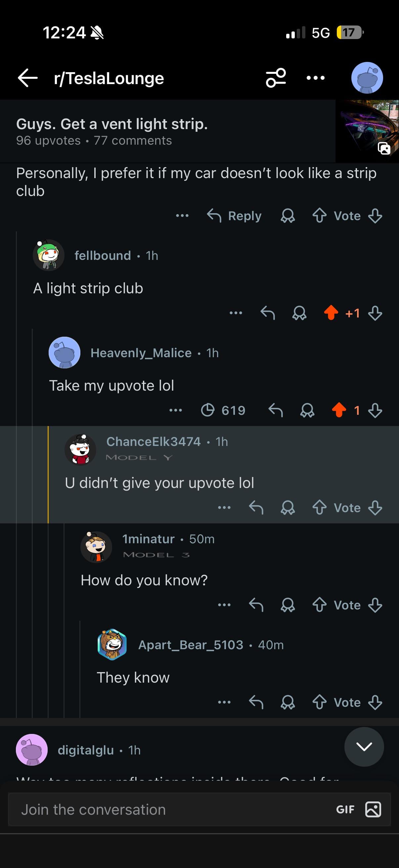Tap the back arrow to leave thread
Screen dimensions: 399x868
click(x=27, y=78)
